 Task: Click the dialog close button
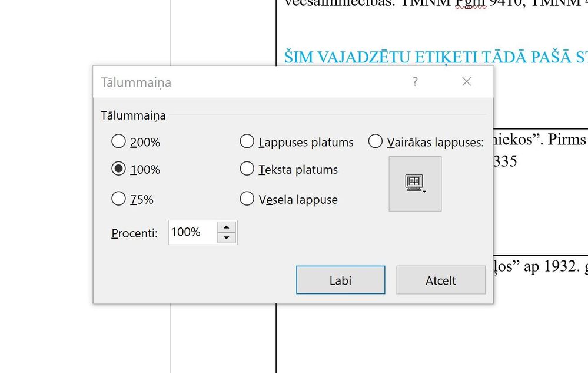click(466, 82)
